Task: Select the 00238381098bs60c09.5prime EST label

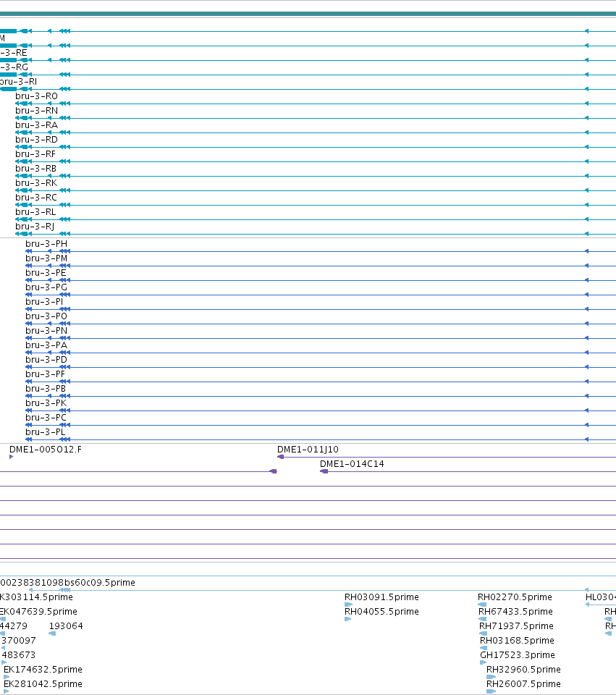Action: 67,582
